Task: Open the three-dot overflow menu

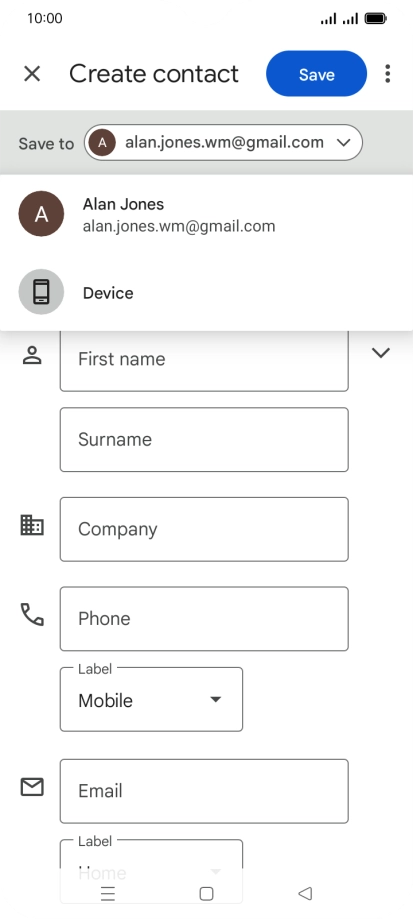Action: [387, 74]
